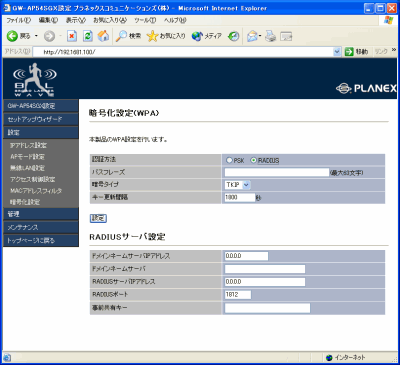Screen dimensions: 400x365
Task: Open the Mail envelope icon
Action: coord(252,36)
